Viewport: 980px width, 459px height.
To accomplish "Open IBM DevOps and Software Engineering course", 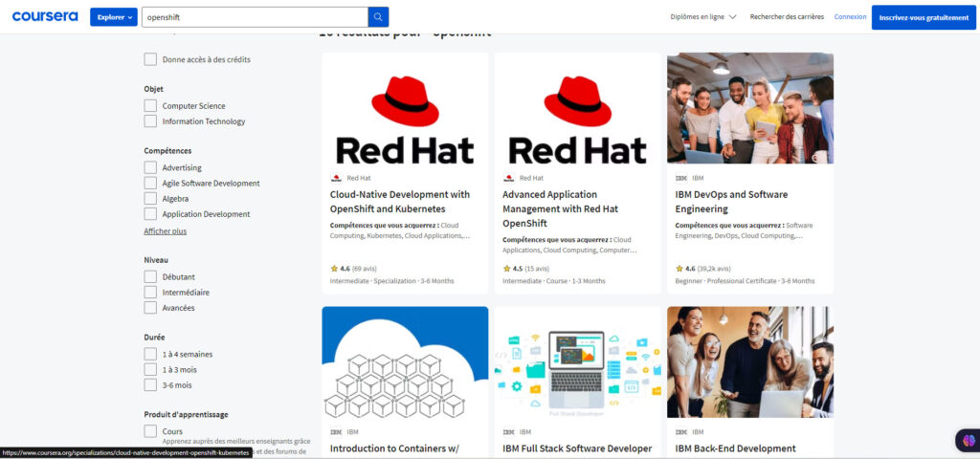I will (731, 201).
